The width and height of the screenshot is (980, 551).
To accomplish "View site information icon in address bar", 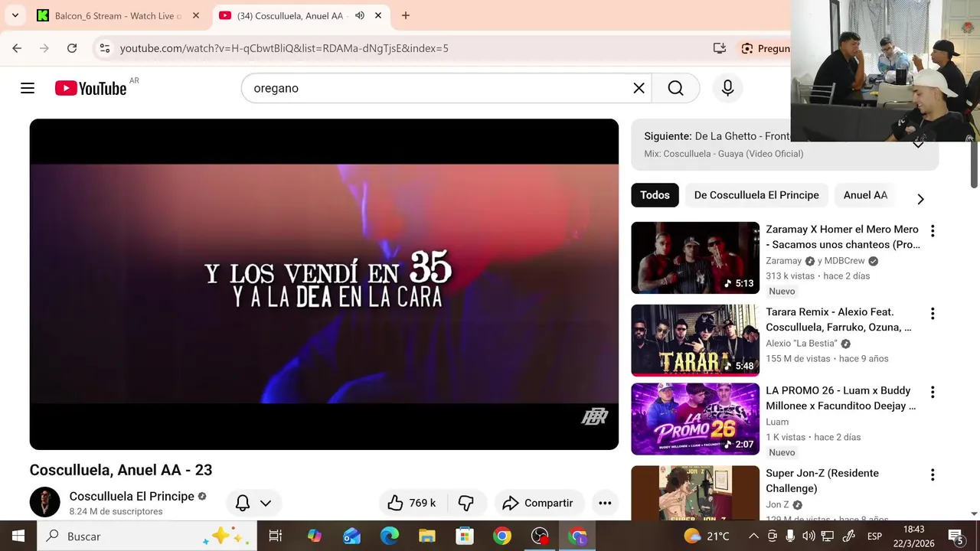I will point(105,48).
